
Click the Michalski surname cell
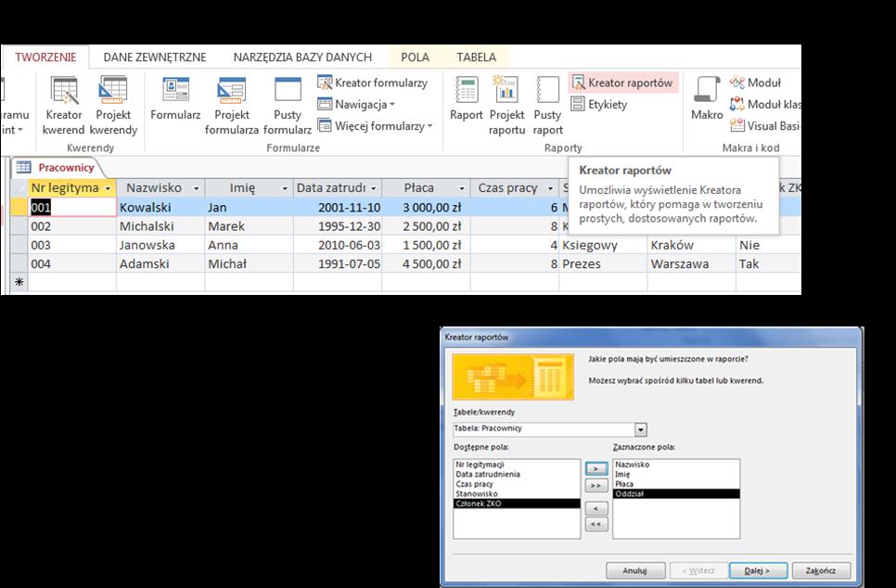[160, 226]
